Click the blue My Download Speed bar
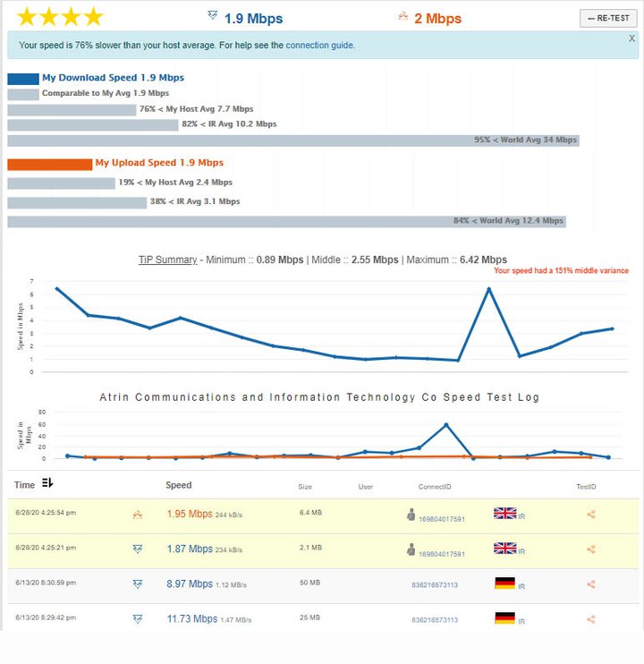The height and width of the screenshot is (664, 644). tap(23, 79)
